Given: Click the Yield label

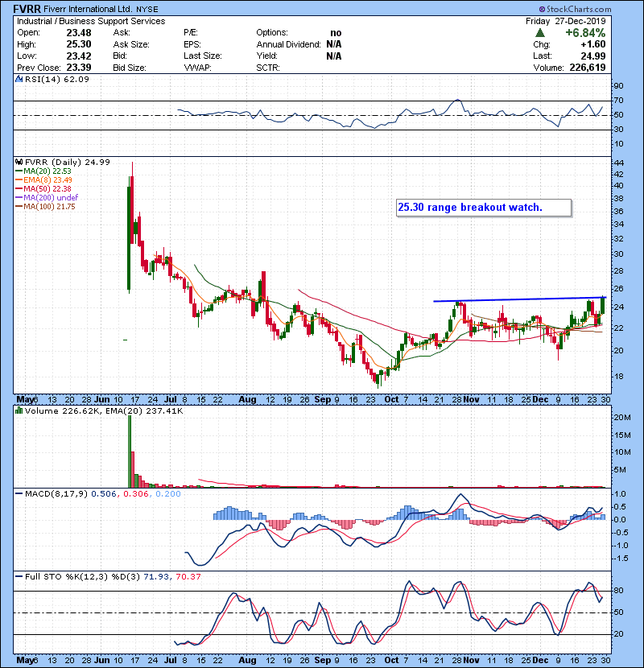Looking at the screenshot, I should point(266,56).
